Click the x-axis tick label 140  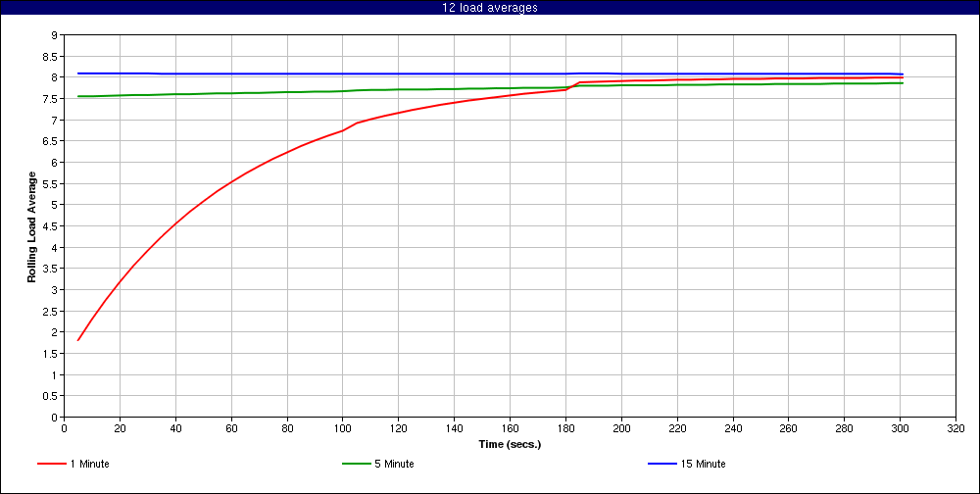455,428
